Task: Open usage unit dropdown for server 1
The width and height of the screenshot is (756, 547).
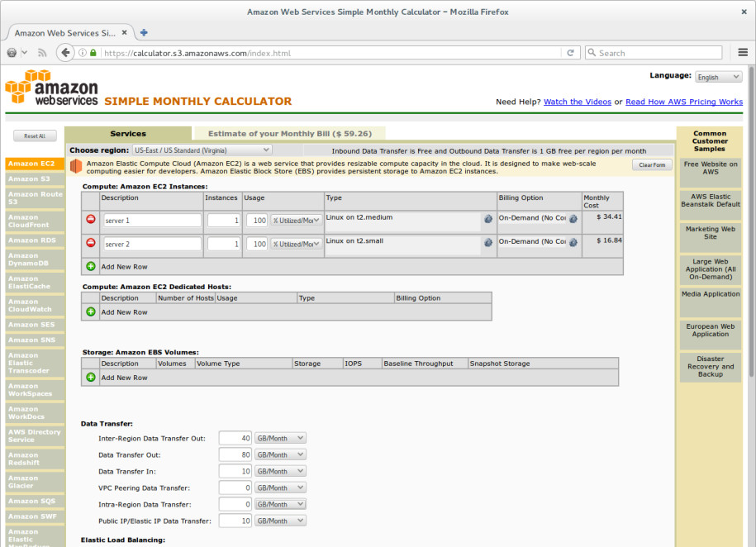Action: tap(296, 221)
